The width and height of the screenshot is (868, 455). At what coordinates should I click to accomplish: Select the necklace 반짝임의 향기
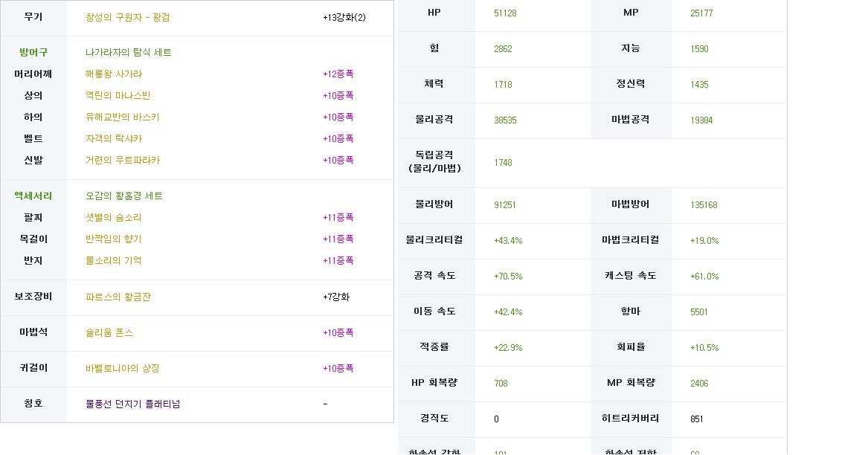pyautogui.click(x=114, y=239)
